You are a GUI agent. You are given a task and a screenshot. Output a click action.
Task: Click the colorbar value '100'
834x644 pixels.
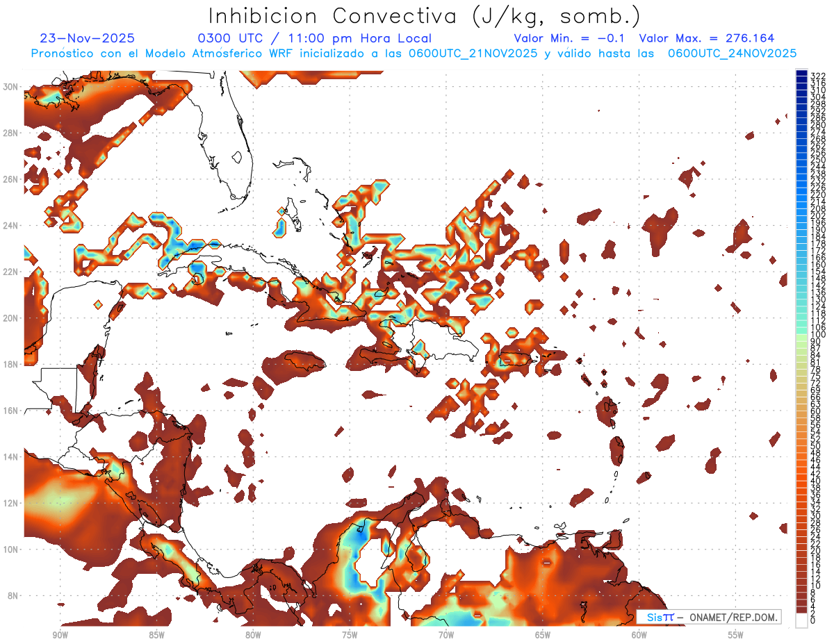818,335
